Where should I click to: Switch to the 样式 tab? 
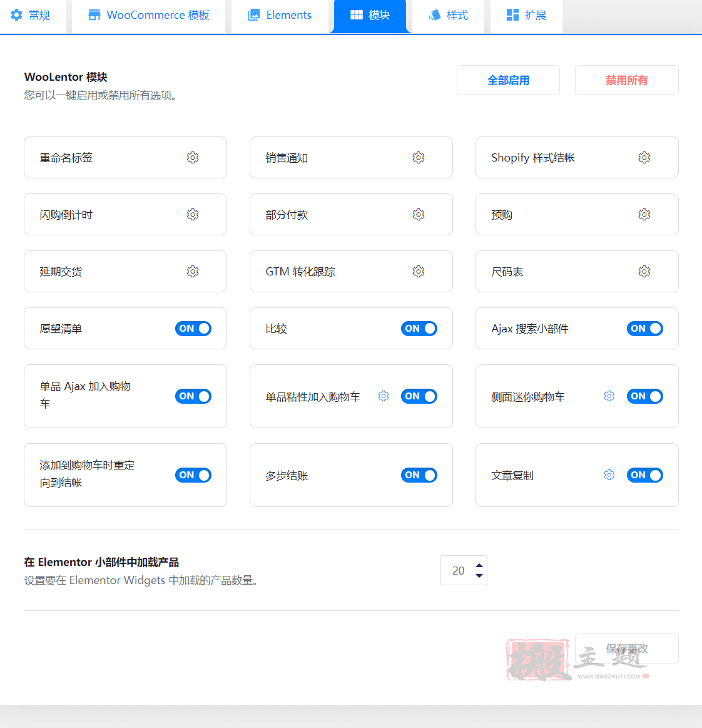tap(448, 15)
